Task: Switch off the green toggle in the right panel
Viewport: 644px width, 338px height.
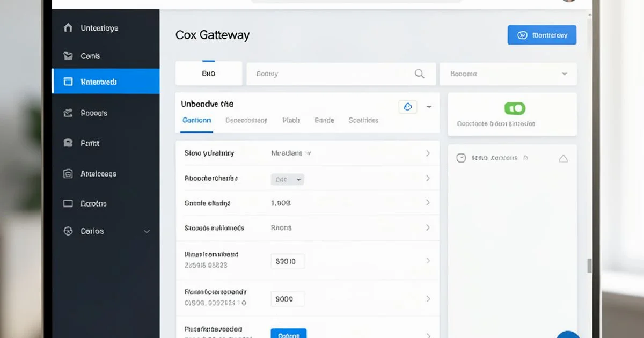Action: (x=514, y=108)
